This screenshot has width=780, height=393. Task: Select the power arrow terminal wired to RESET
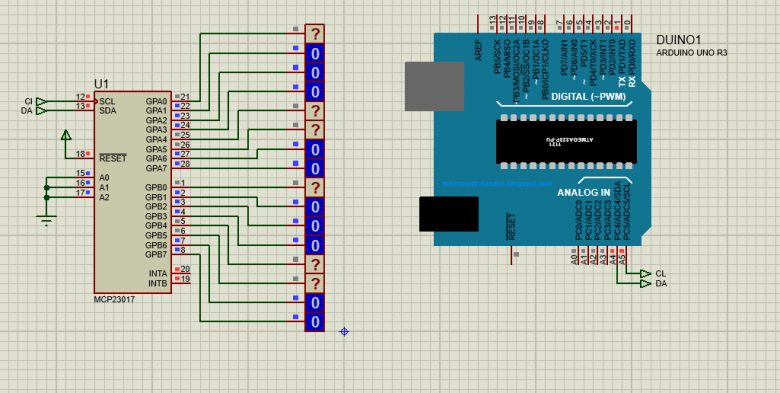click(x=66, y=135)
